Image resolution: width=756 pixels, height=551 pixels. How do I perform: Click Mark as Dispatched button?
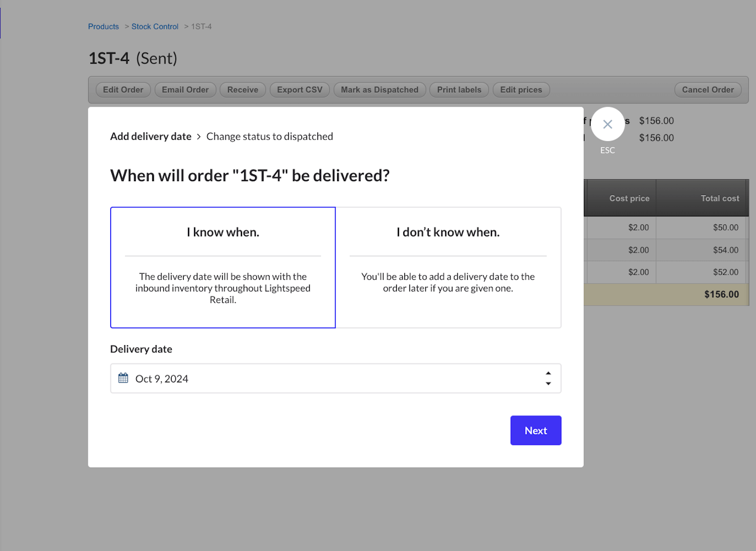380,90
